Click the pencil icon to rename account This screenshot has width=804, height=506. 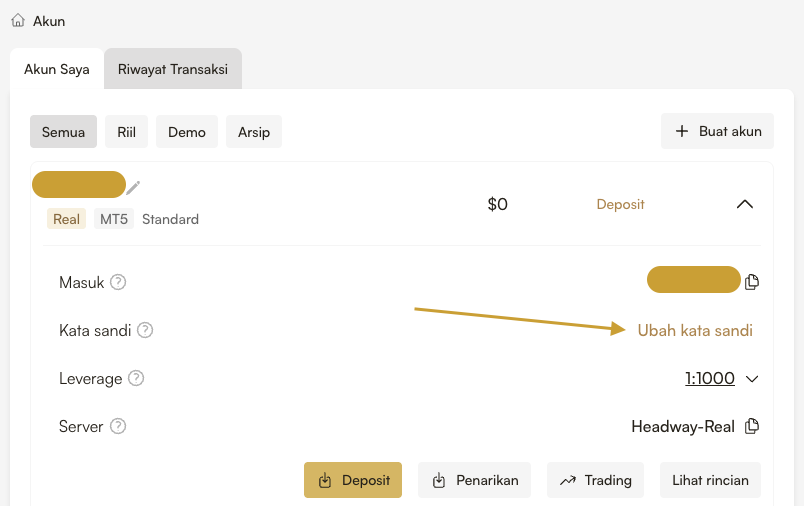(134, 187)
